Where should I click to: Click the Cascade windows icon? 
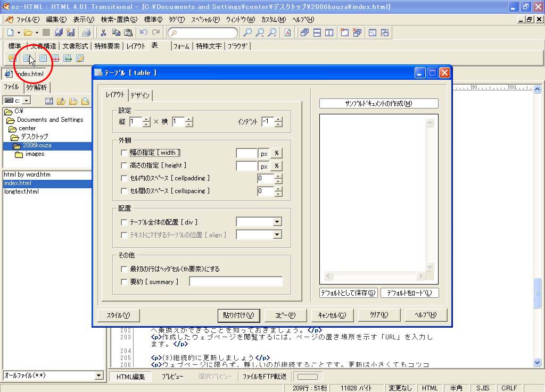point(304,32)
